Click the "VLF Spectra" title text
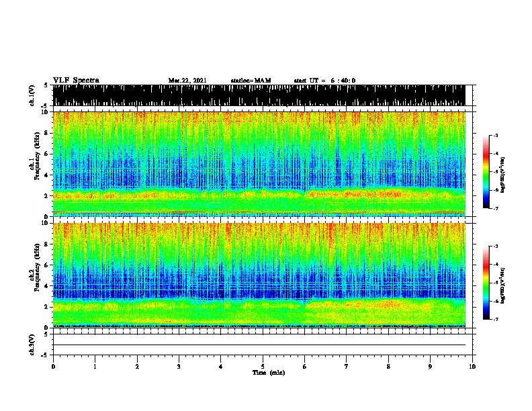 [x=76, y=81]
